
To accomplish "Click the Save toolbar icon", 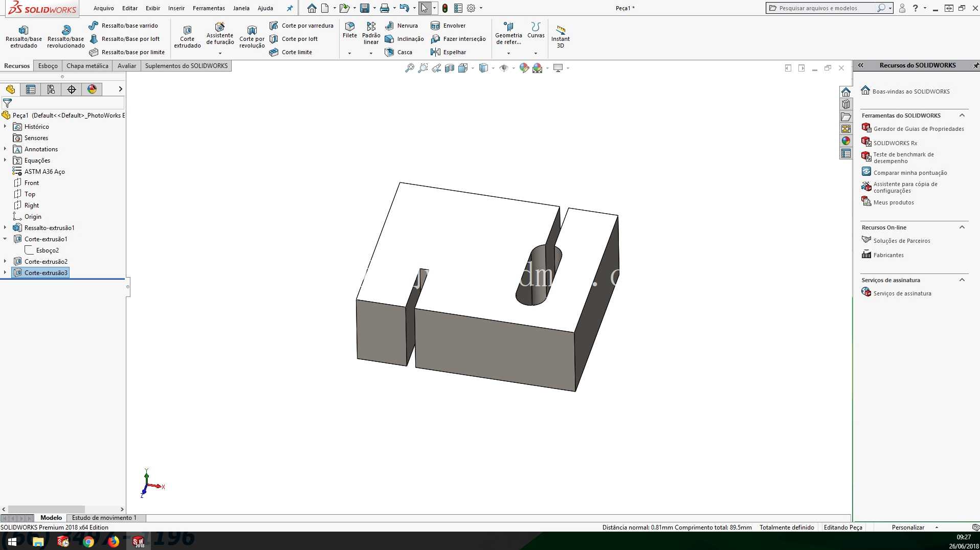I will [365, 8].
